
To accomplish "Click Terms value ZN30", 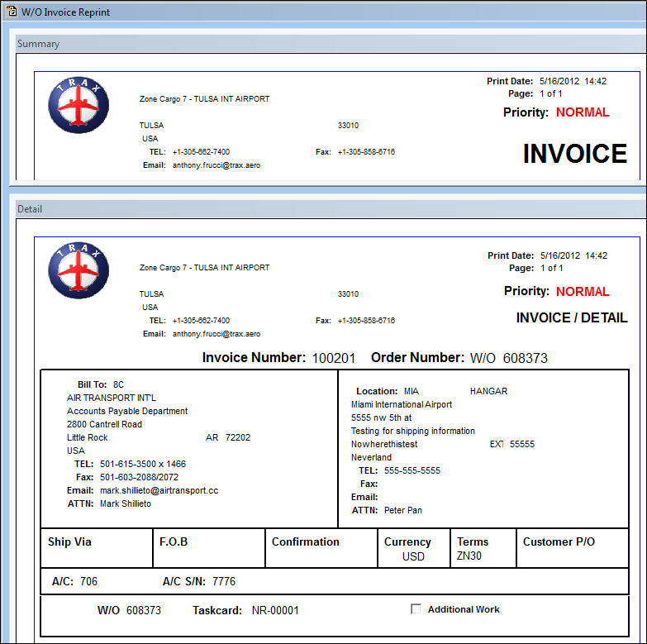I will 469,556.
